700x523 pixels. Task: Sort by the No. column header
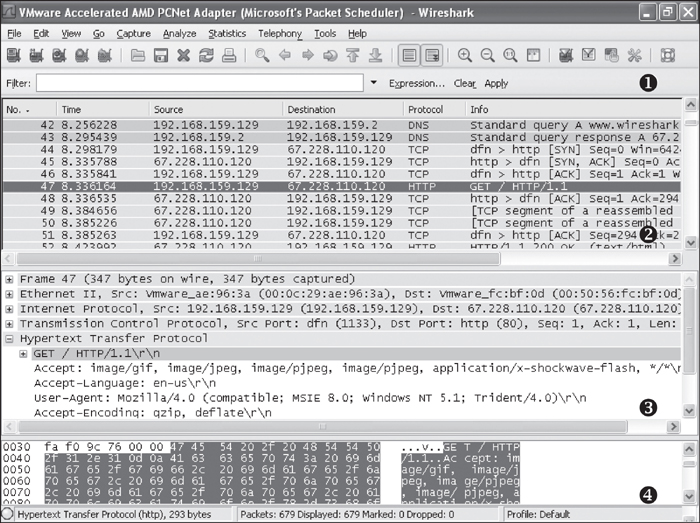point(29,109)
